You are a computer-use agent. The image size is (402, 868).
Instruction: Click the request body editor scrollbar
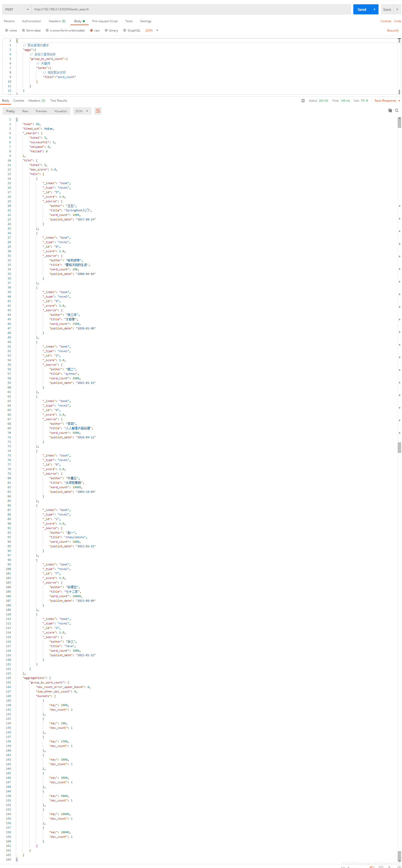(399, 66)
